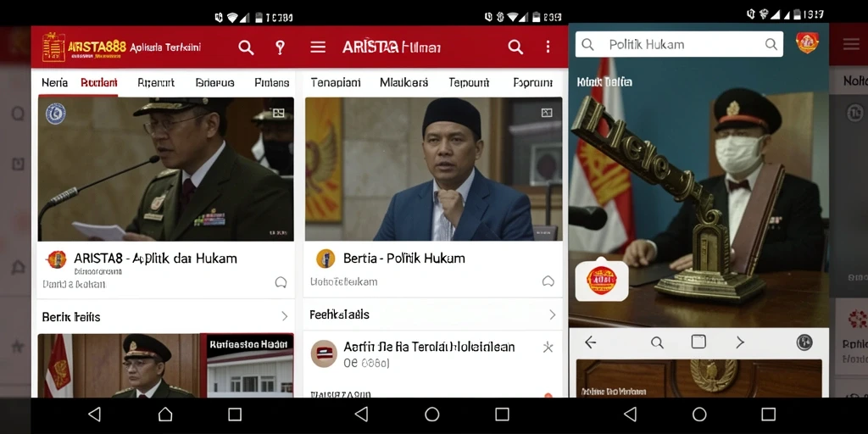Open wooden emblem thumbnail under browser bar

pos(698,378)
